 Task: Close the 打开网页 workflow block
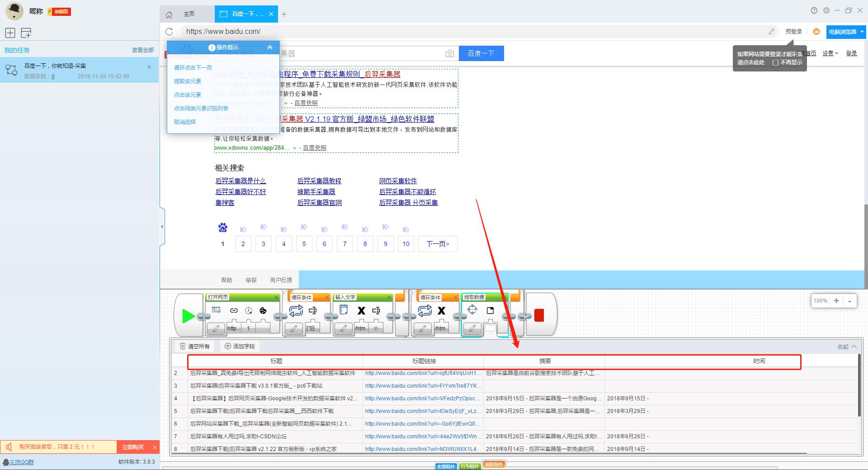(276, 297)
